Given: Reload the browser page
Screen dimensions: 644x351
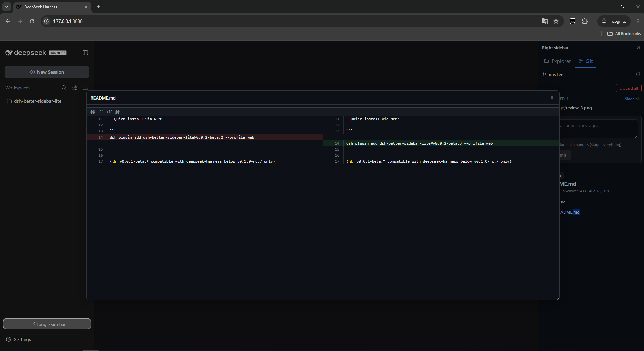Looking at the screenshot, I should (x=32, y=21).
